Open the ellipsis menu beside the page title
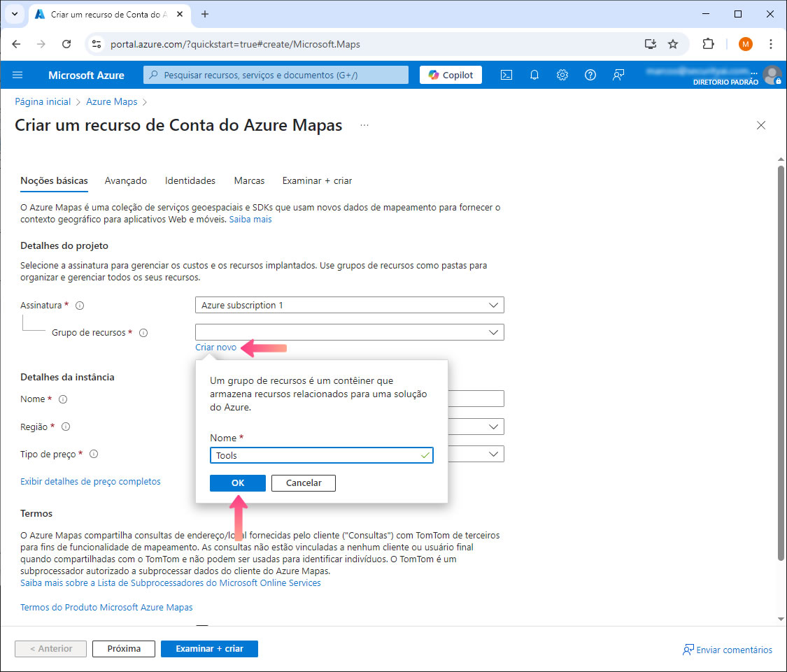Viewport: 787px width, 672px height. 364,125
